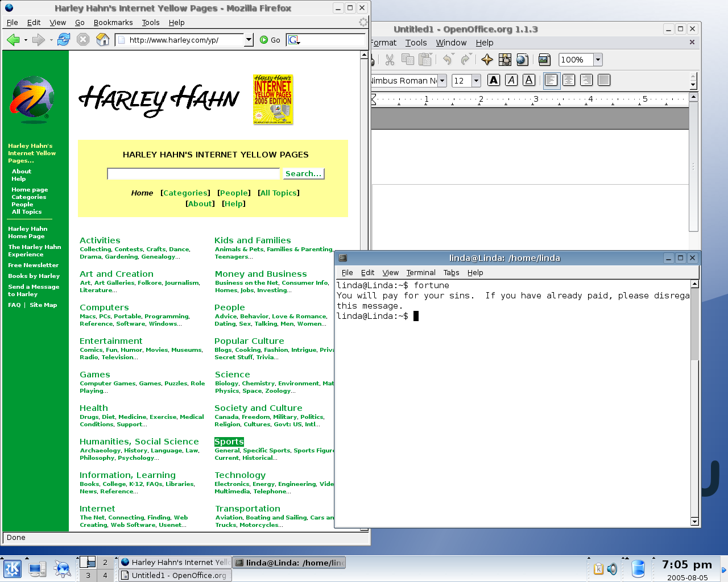Click the globe logo in the sidebar
The height and width of the screenshot is (582, 728).
point(32,99)
